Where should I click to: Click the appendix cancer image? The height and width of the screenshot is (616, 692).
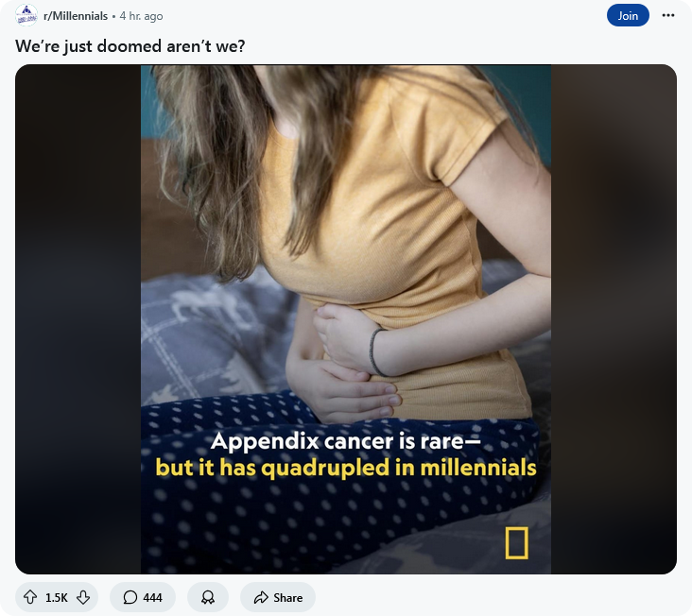(x=346, y=319)
